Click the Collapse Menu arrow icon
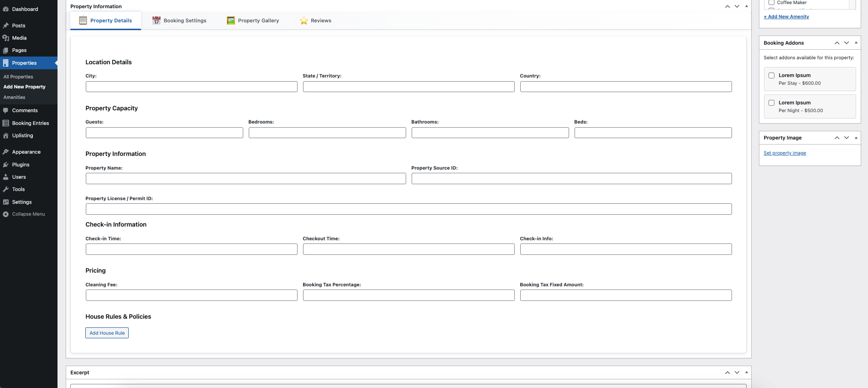Image resolution: width=868 pixels, height=388 pixels. click(6, 214)
